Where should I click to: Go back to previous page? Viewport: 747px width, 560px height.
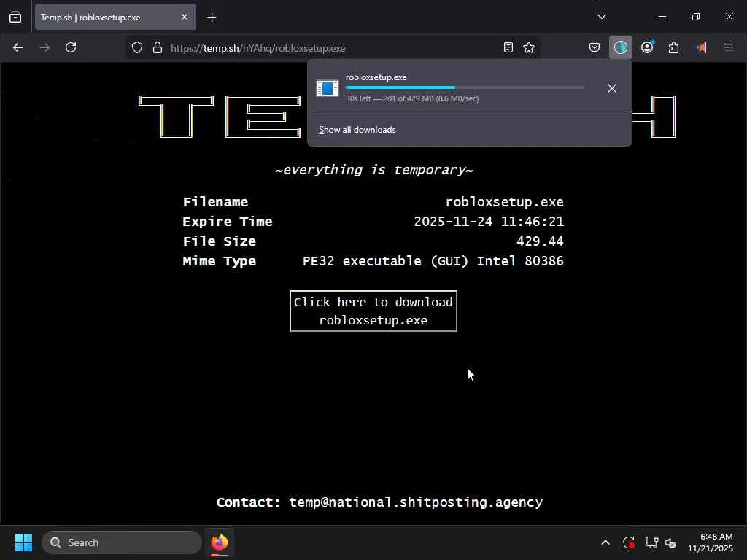click(x=18, y=47)
